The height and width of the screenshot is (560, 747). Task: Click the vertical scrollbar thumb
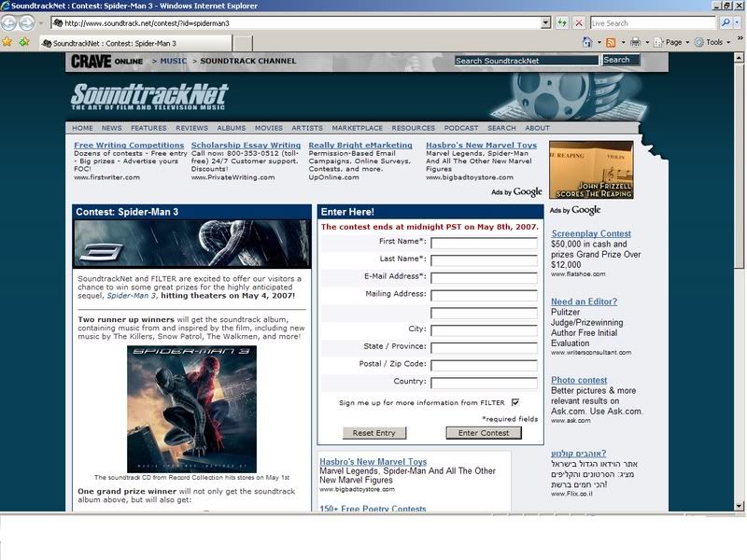[739, 165]
